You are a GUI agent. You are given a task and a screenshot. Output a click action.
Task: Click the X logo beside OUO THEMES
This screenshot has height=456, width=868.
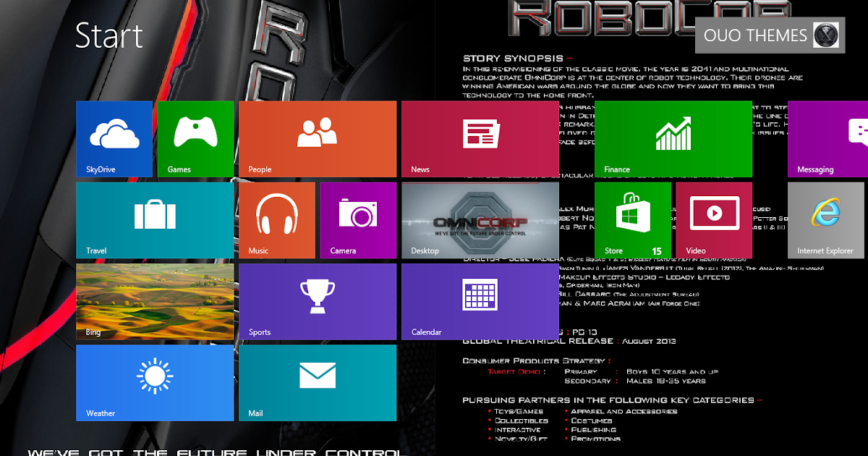pos(825,35)
